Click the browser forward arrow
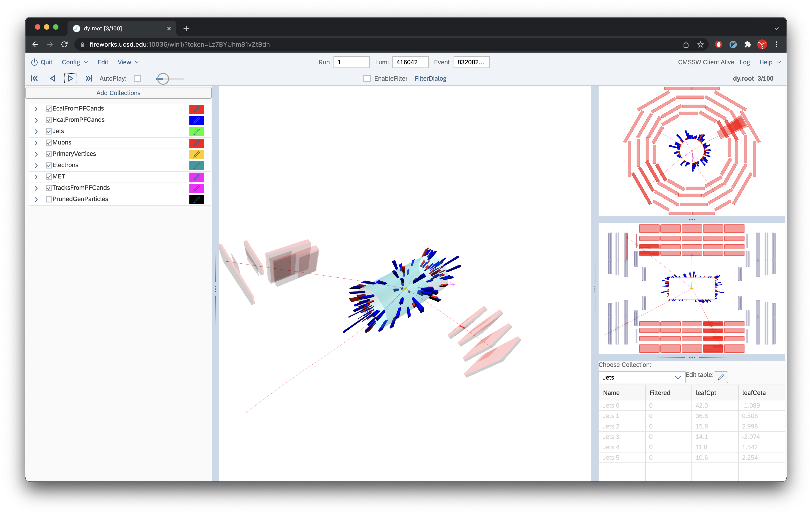This screenshot has height=515, width=812. 50,44
